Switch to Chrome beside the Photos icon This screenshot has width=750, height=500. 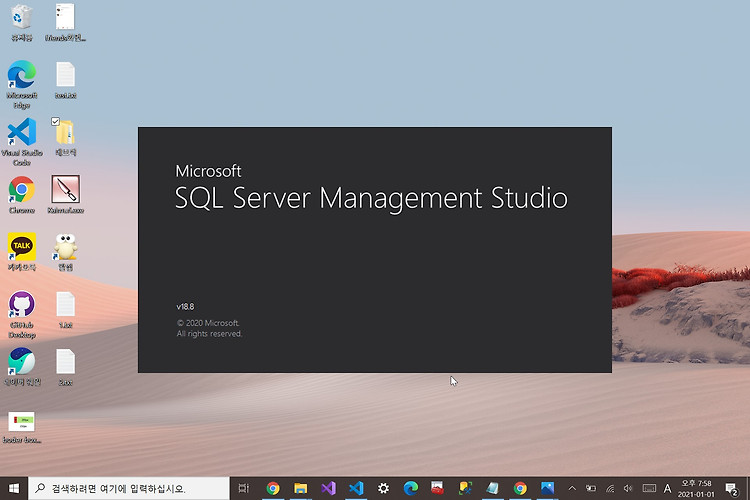(x=520, y=488)
